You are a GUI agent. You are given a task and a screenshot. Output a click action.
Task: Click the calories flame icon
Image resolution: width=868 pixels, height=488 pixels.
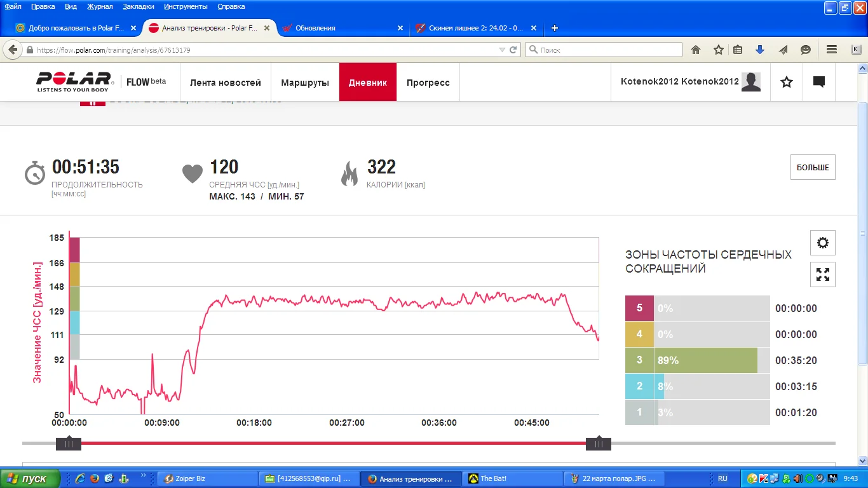[x=349, y=173]
